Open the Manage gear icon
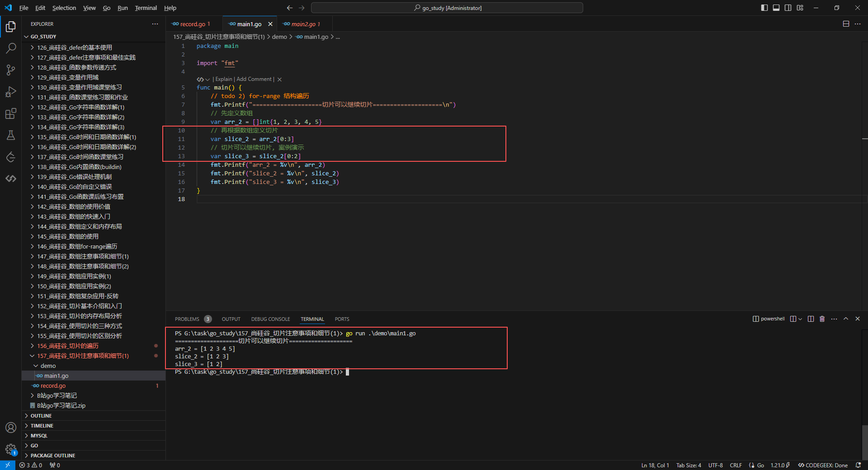This screenshot has width=868, height=470. coord(11,449)
